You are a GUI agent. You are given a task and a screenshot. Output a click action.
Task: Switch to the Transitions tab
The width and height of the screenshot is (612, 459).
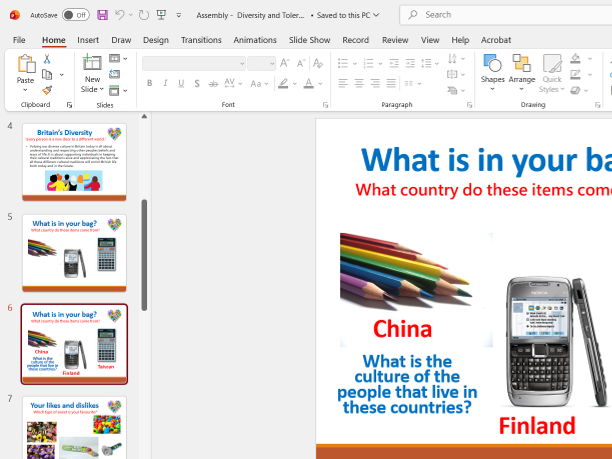coord(201,40)
